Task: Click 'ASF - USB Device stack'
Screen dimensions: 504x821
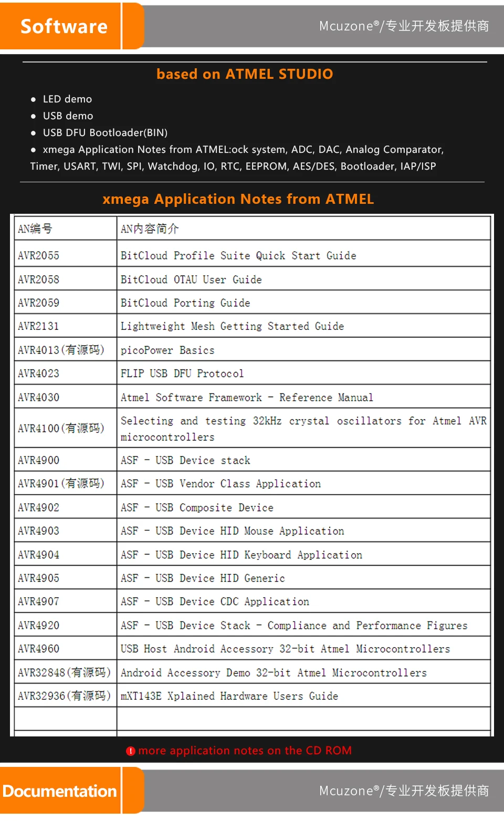Action: (x=185, y=460)
